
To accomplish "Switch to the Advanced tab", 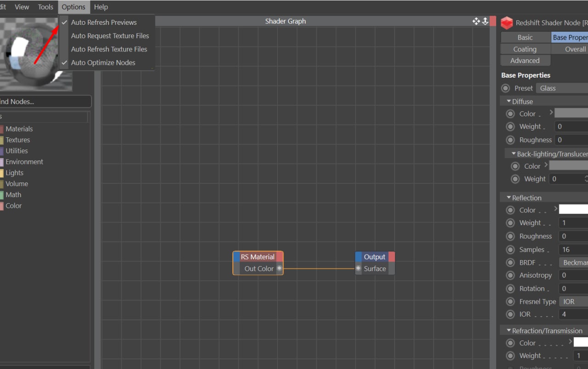I will [525, 61].
